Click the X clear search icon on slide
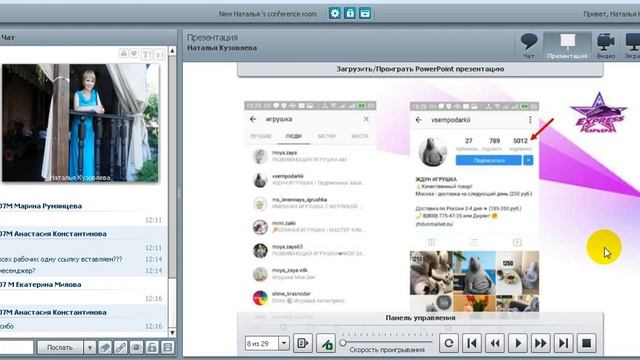This screenshot has width=640, height=360. tap(366, 119)
